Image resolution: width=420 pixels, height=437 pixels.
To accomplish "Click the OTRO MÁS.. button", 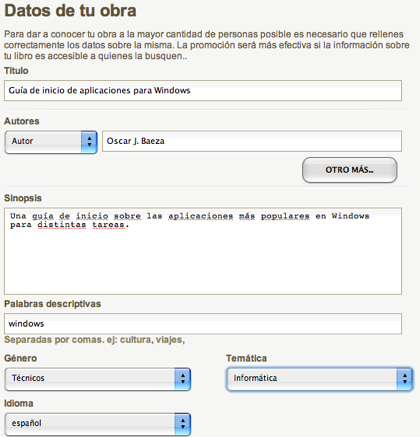I will coord(350,170).
